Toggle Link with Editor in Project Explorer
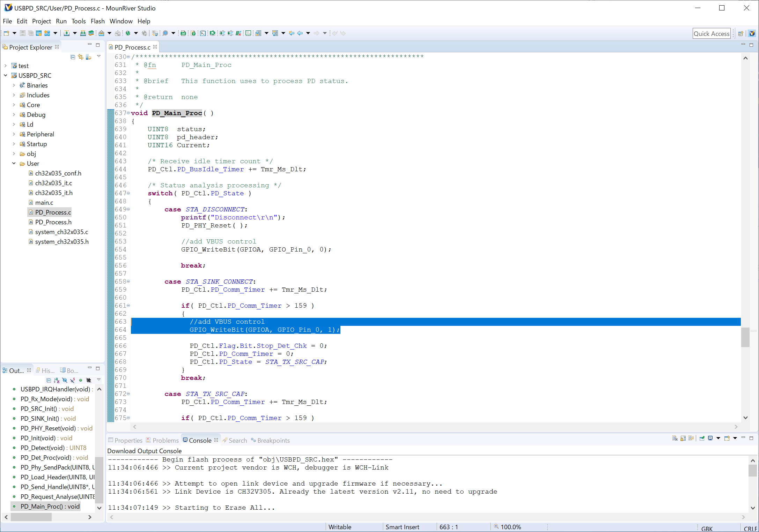The height and width of the screenshot is (532, 759). (x=81, y=57)
